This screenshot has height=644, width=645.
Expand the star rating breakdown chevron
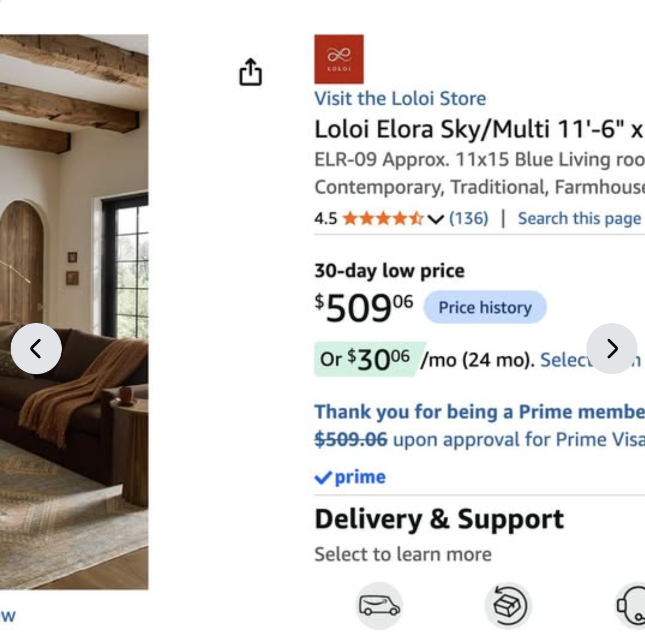click(x=436, y=219)
